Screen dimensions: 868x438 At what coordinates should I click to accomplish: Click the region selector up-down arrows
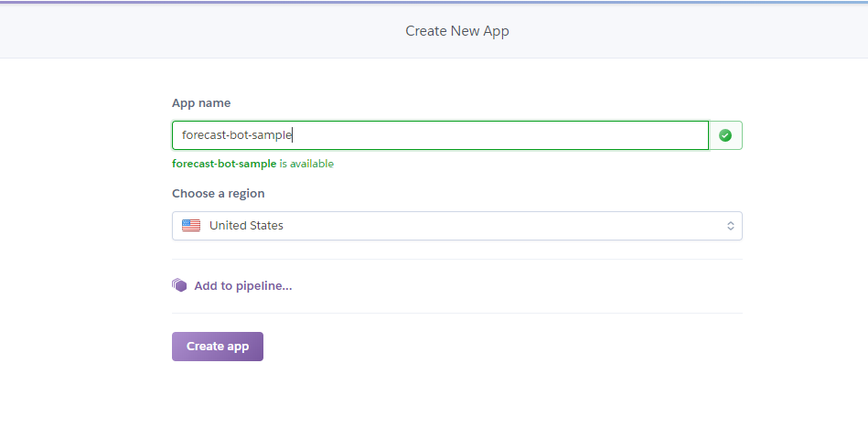pyautogui.click(x=730, y=226)
